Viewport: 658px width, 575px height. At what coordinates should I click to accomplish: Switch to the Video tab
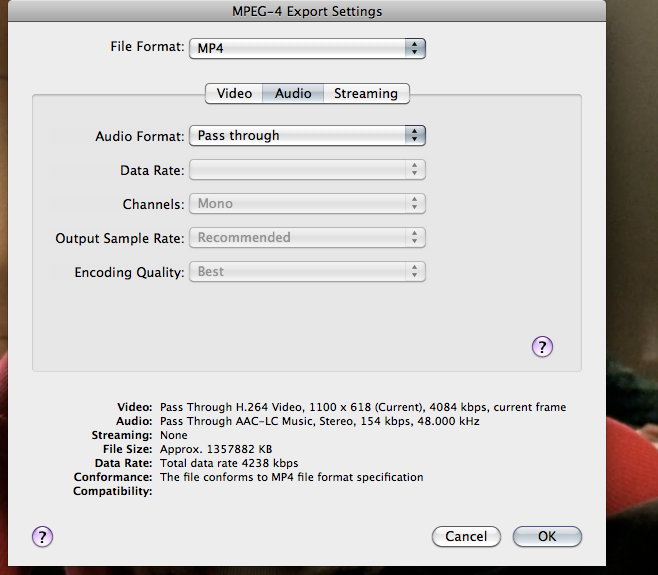click(x=234, y=93)
